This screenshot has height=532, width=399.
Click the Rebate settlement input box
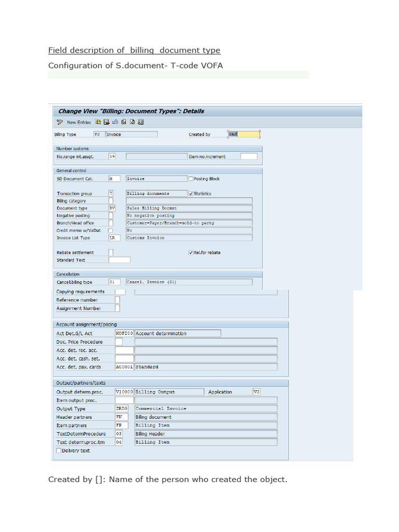point(111,252)
